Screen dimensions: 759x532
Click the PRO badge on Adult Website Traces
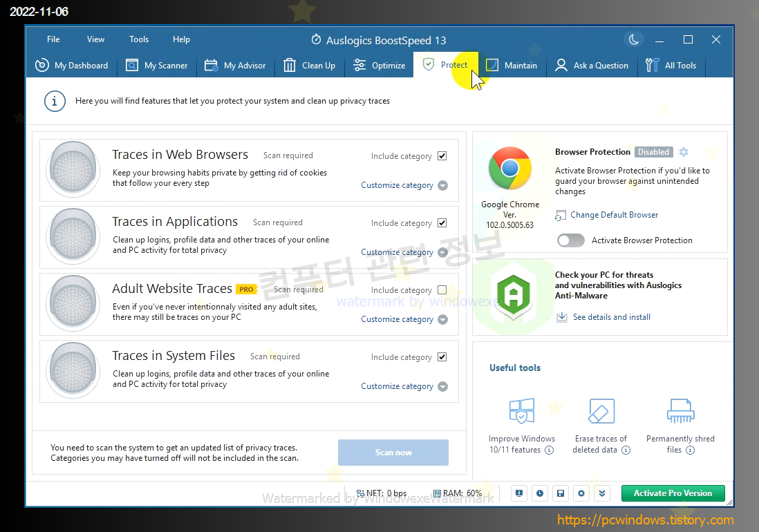tap(246, 289)
